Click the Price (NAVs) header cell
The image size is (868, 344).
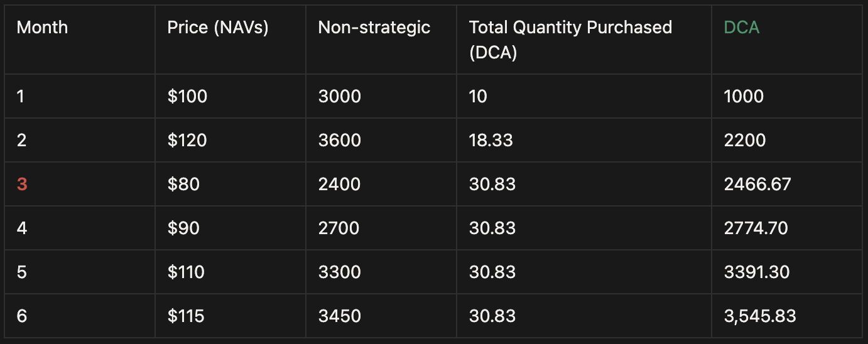(218, 28)
